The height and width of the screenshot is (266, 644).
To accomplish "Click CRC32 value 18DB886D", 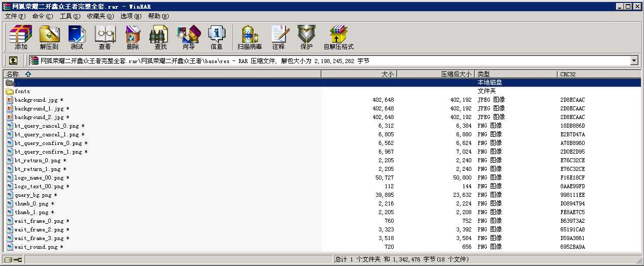I will pyautogui.click(x=572, y=126).
